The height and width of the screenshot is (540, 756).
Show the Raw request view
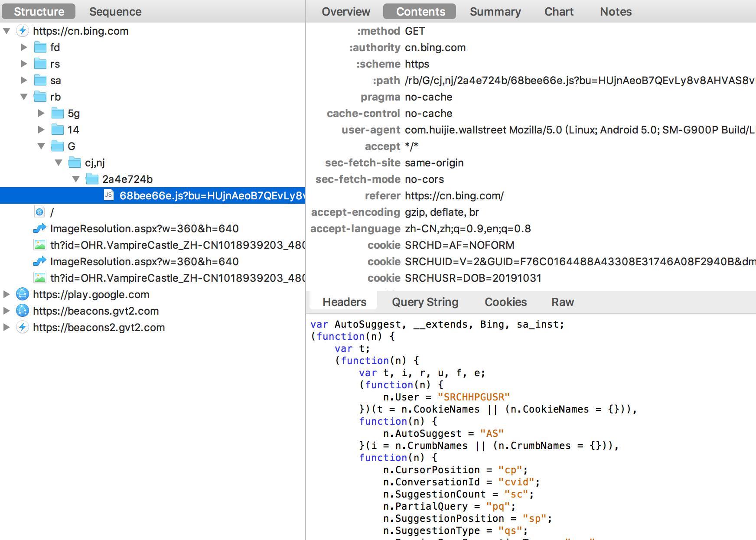[562, 302]
